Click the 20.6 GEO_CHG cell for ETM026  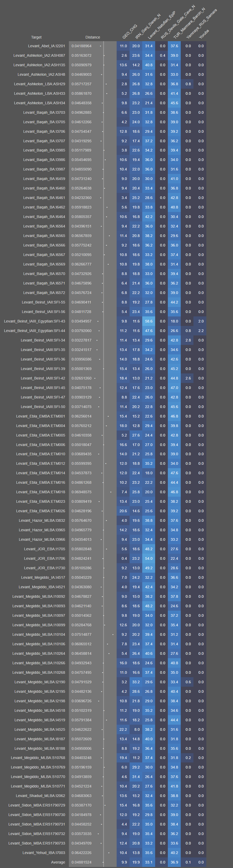[x=123, y=511]
